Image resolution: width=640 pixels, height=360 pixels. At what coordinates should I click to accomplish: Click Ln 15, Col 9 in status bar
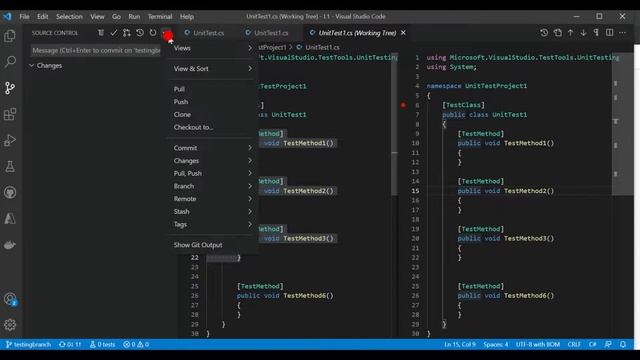[x=460, y=344]
